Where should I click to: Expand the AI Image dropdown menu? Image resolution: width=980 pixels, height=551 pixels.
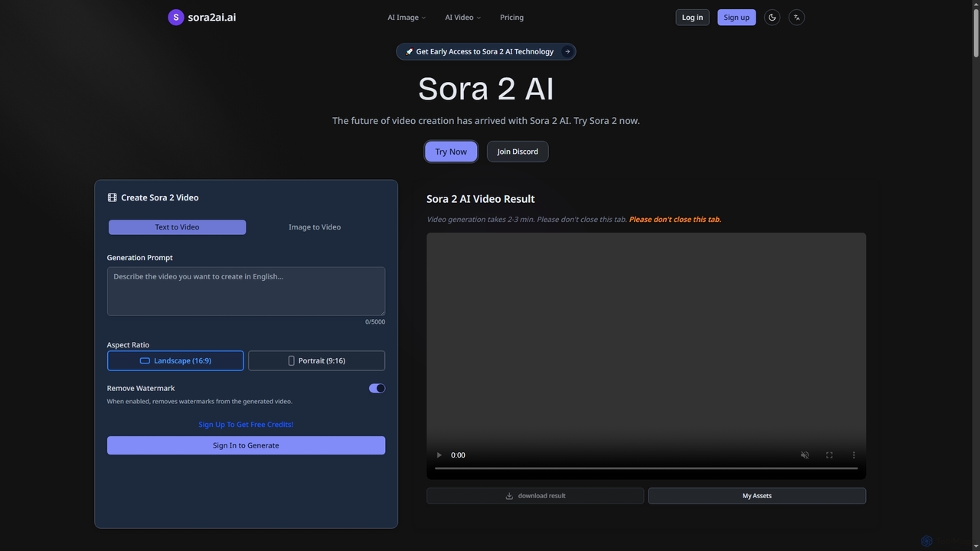click(407, 17)
